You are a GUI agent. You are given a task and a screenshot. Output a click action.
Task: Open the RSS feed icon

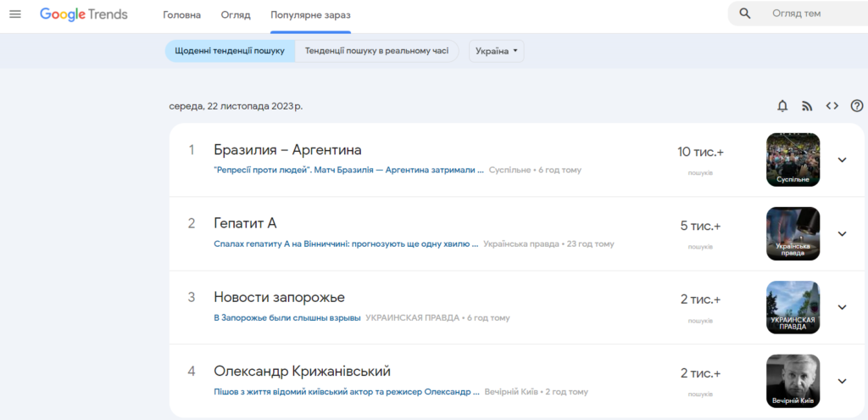(807, 106)
